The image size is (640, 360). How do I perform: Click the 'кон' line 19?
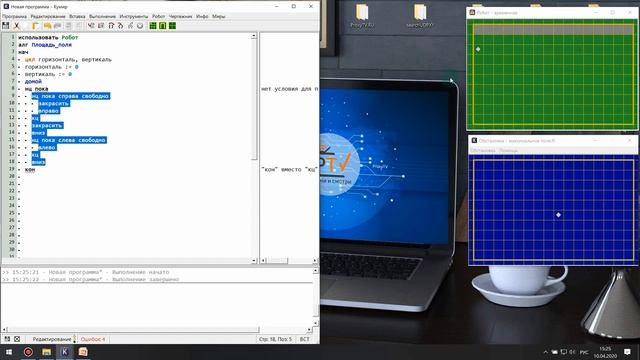[30, 170]
